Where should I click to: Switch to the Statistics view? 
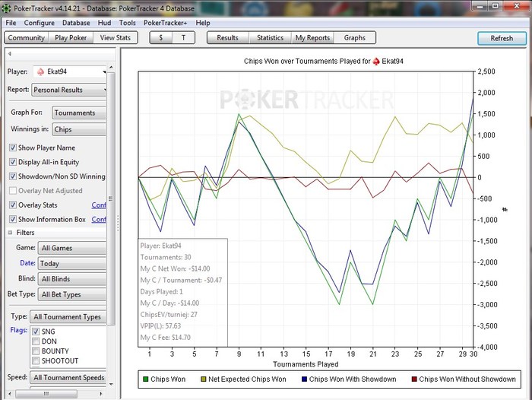[x=270, y=38]
